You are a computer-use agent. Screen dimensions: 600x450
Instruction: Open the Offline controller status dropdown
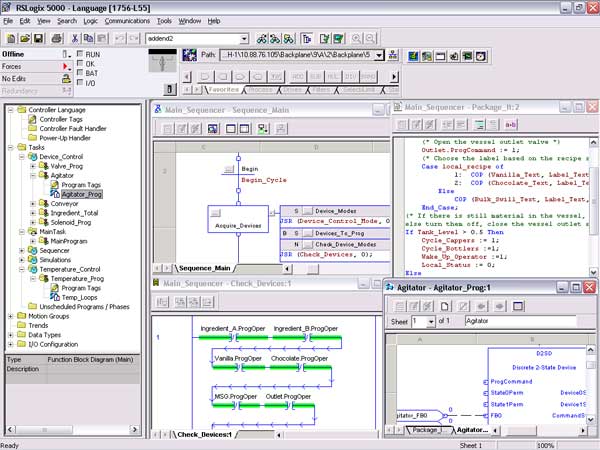click(x=67, y=54)
